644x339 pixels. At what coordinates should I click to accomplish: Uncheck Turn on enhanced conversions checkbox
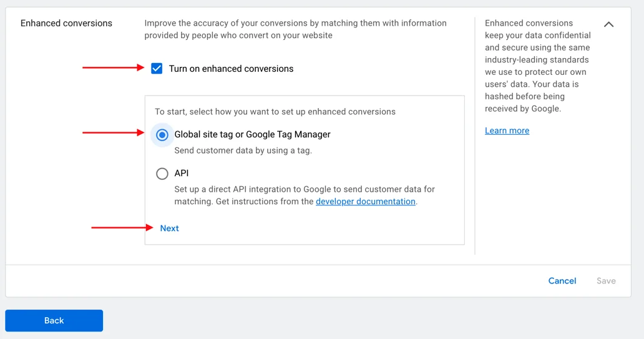(157, 69)
